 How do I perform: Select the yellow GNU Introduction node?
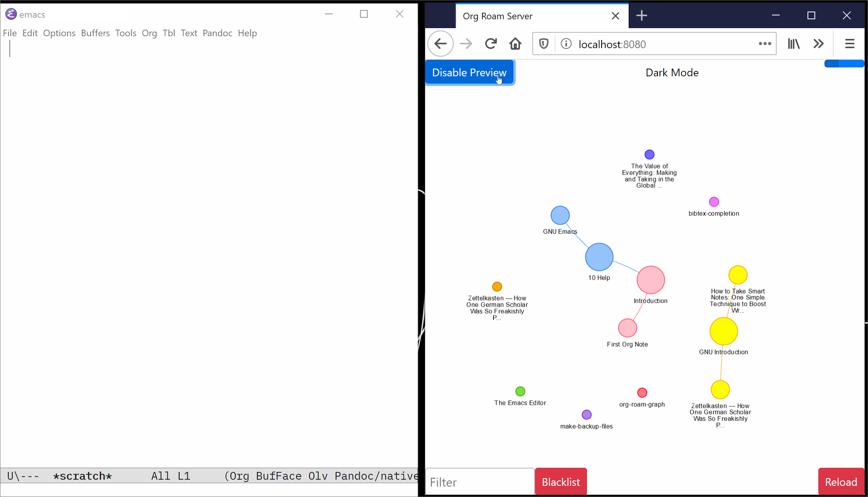tap(723, 331)
